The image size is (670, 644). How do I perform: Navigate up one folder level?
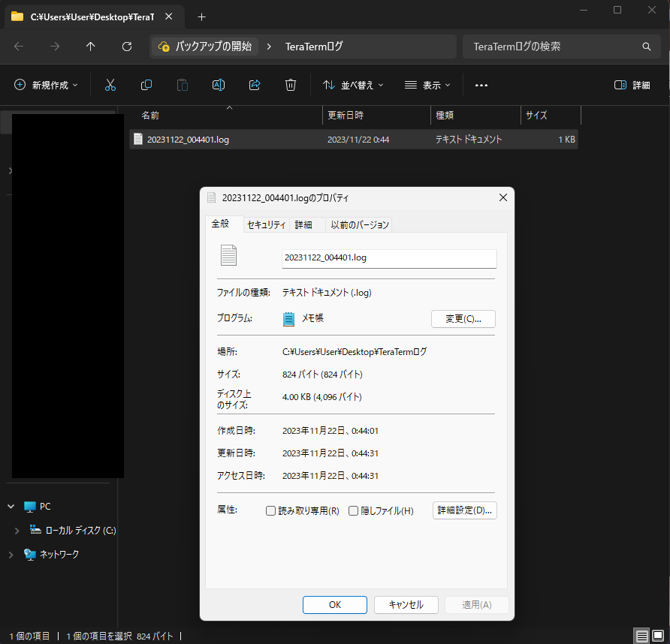[x=91, y=46]
